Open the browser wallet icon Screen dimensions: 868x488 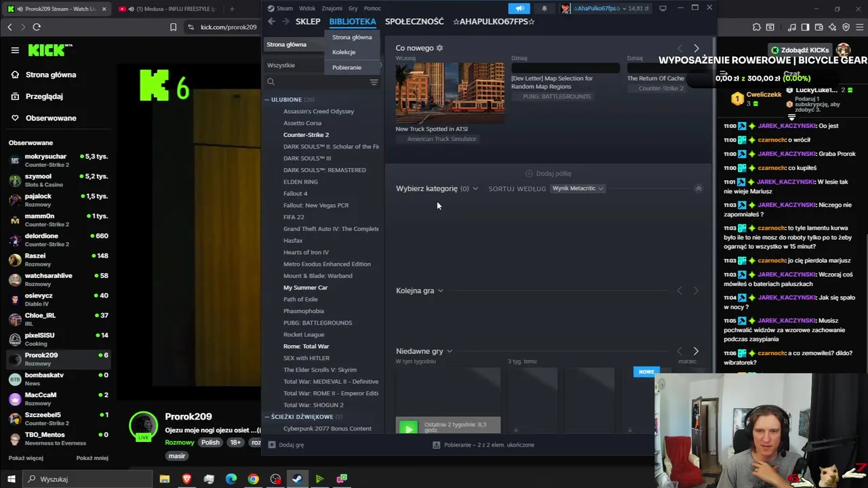818,27
